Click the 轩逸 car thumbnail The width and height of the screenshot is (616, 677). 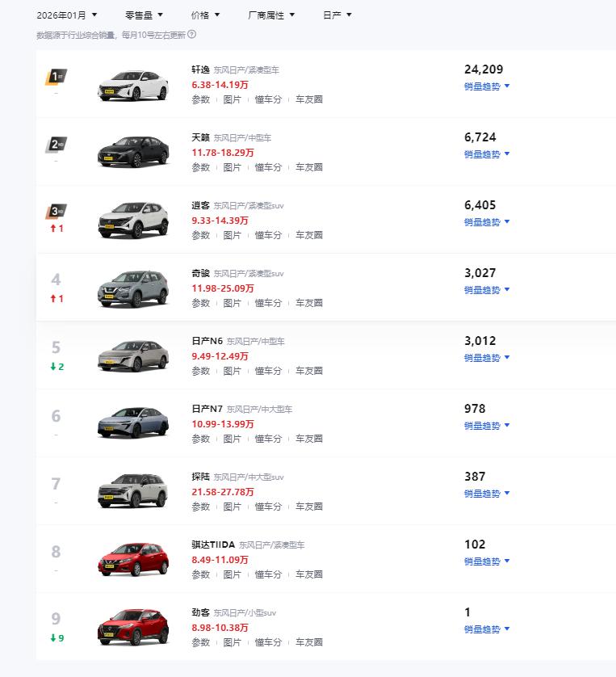point(133,85)
